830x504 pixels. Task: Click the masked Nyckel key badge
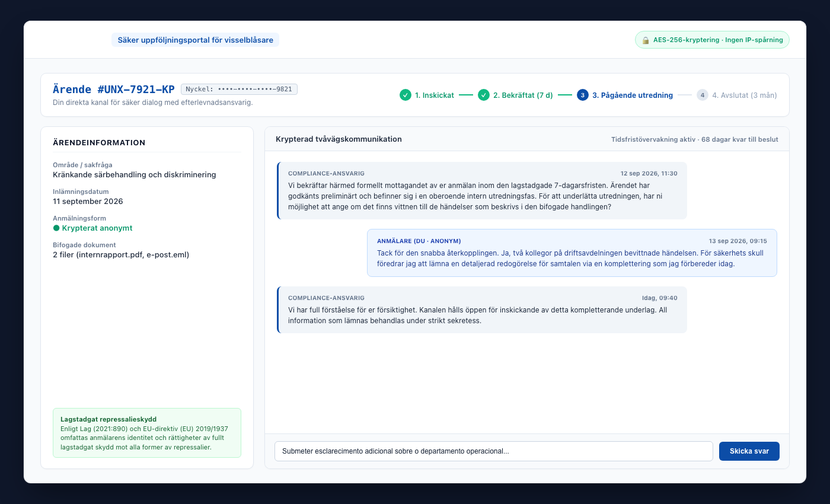coord(239,90)
